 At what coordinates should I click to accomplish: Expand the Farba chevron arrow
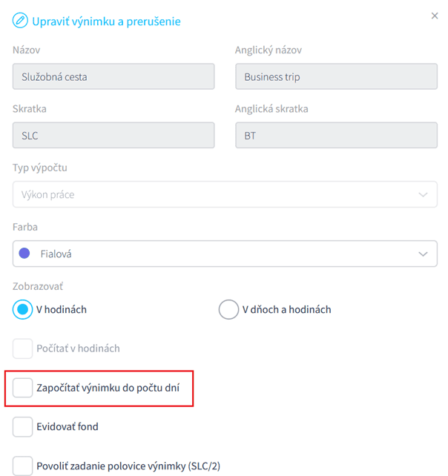(424, 254)
